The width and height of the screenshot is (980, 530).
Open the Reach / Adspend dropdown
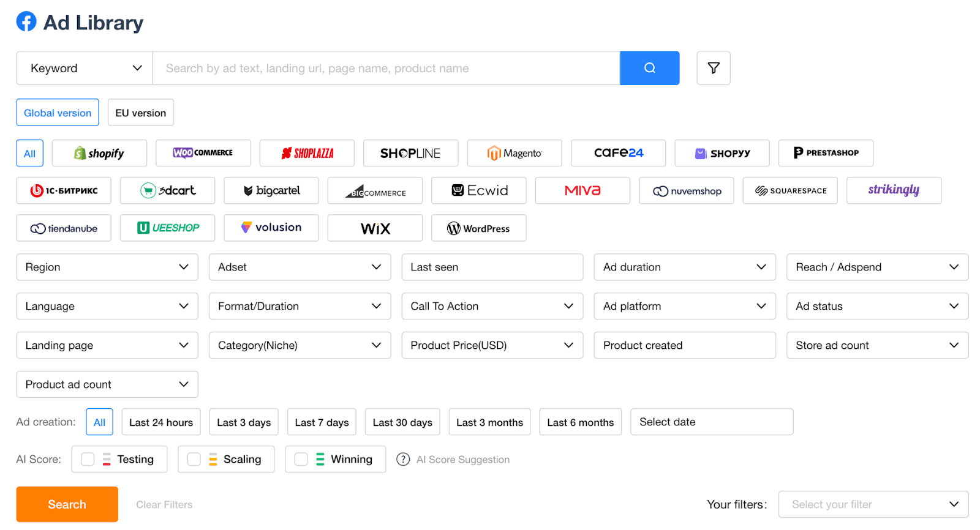click(x=878, y=267)
